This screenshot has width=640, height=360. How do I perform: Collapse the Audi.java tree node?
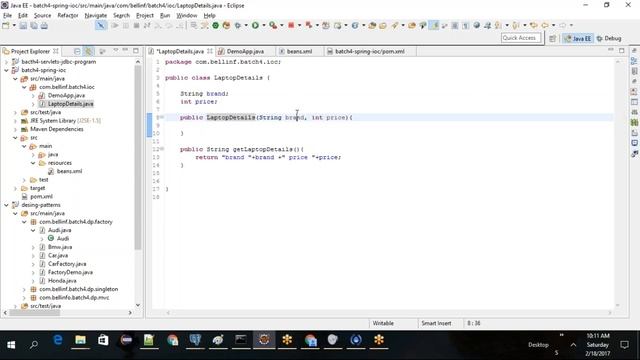[33, 230]
